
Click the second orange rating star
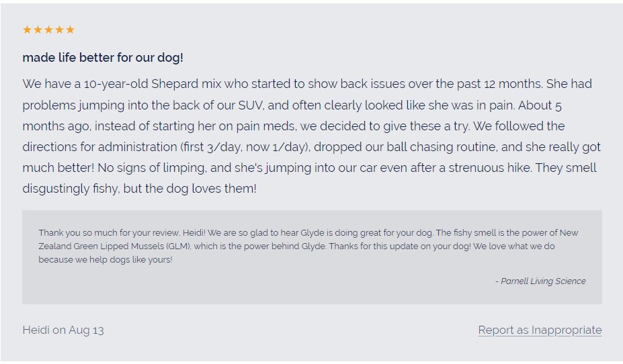coord(38,30)
